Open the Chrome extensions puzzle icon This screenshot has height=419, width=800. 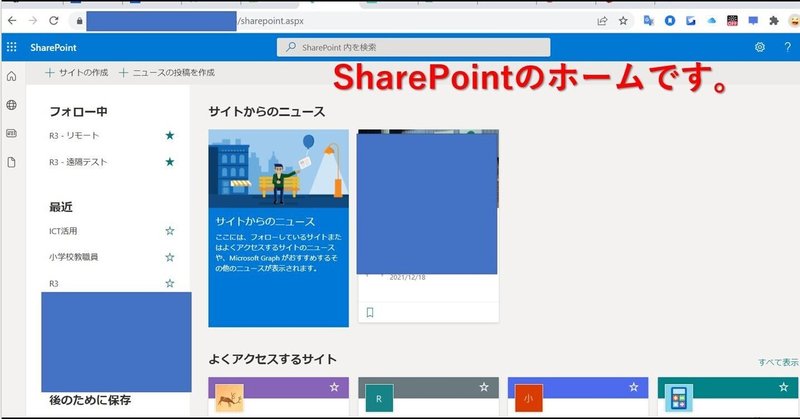(774, 21)
